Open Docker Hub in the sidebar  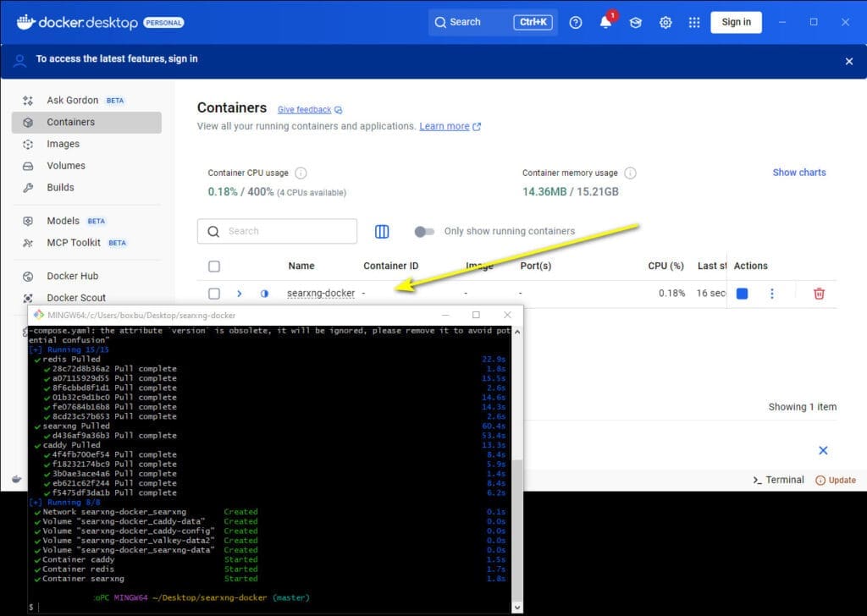tap(86, 276)
